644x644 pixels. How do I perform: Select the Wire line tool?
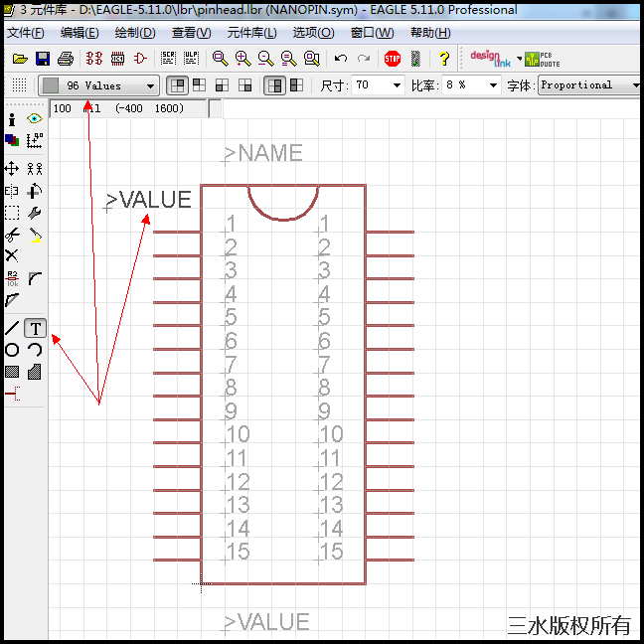tap(12, 328)
